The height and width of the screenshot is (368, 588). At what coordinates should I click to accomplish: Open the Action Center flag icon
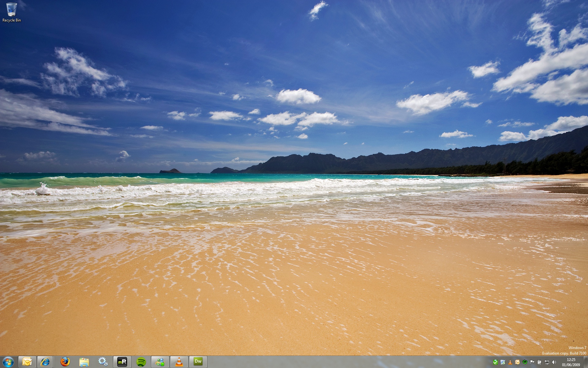tap(532, 362)
